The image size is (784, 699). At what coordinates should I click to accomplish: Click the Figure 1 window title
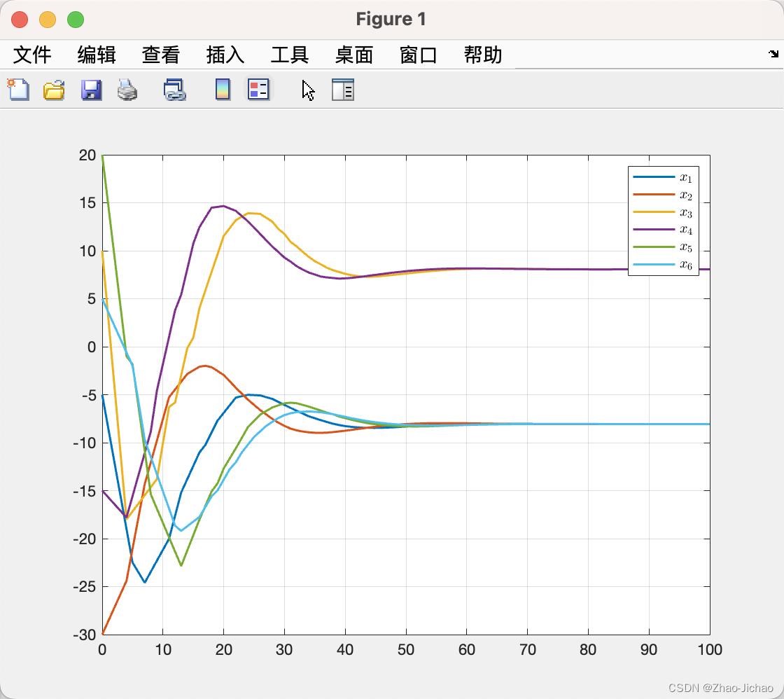391,19
